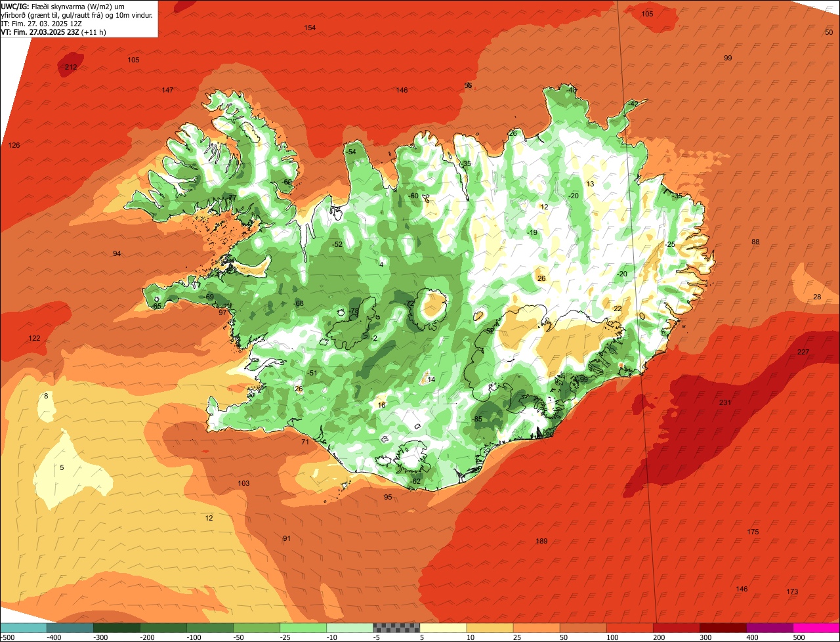This screenshot has height=642, width=840.
Task: Click the valid time 'VT: Fim. 27.03.2025 23Z (+11 h)'
Action: tap(54, 32)
